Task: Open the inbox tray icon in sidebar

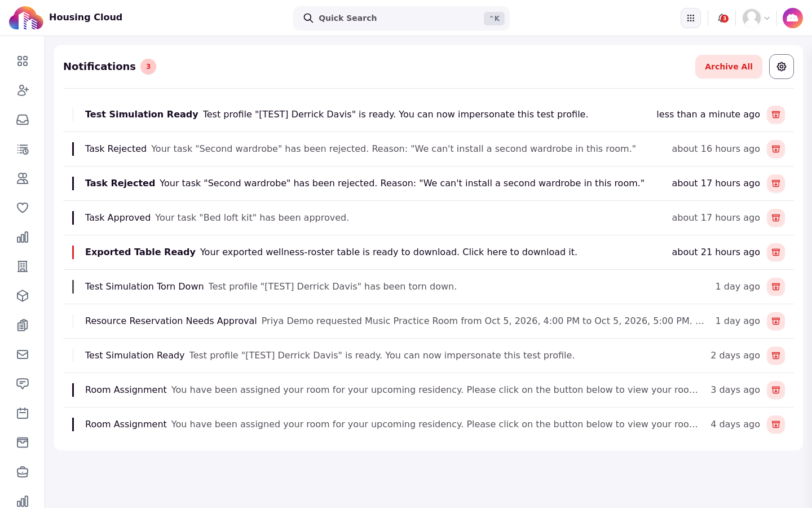Action: (23, 120)
